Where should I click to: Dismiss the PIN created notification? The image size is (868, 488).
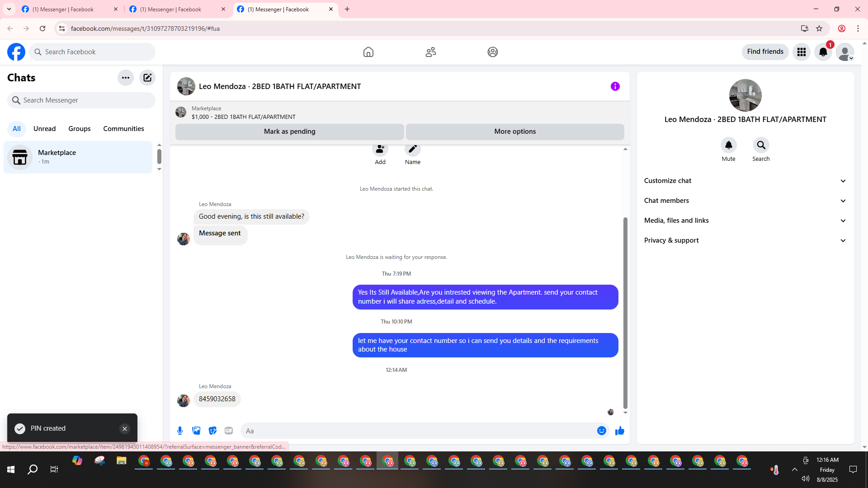click(x=125, y=429)
